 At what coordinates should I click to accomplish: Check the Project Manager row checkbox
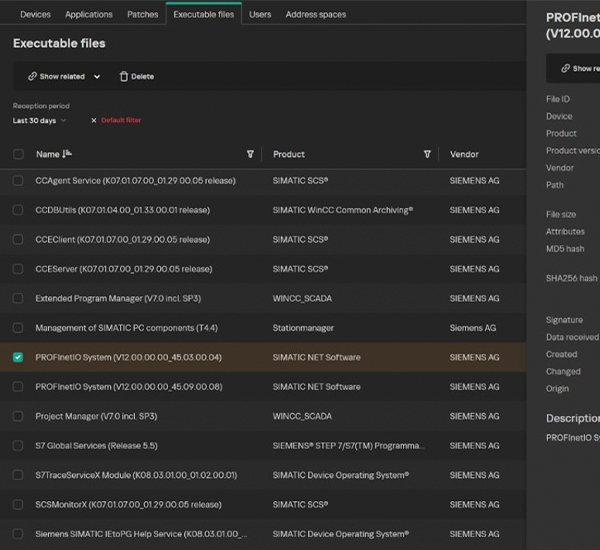coord(18,416)
